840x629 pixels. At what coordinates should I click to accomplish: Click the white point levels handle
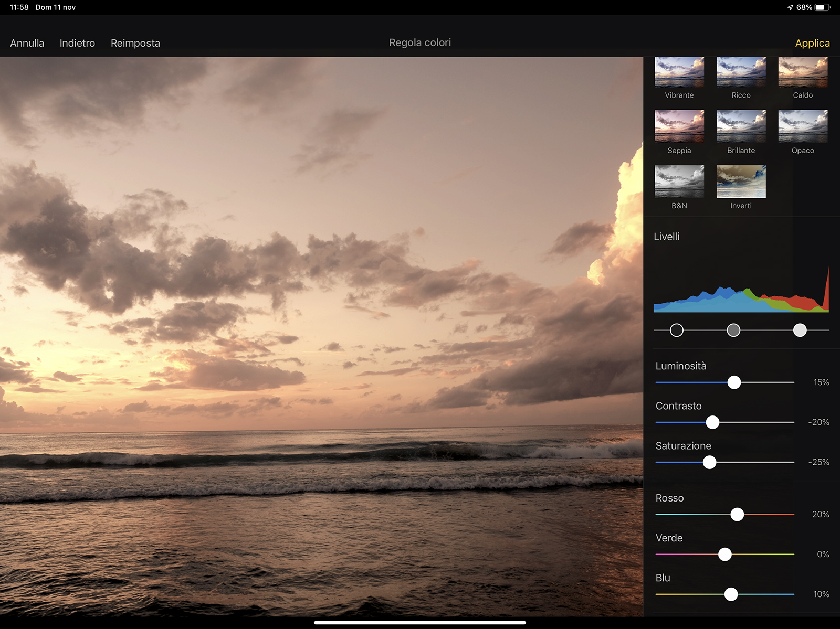point(800,330)
